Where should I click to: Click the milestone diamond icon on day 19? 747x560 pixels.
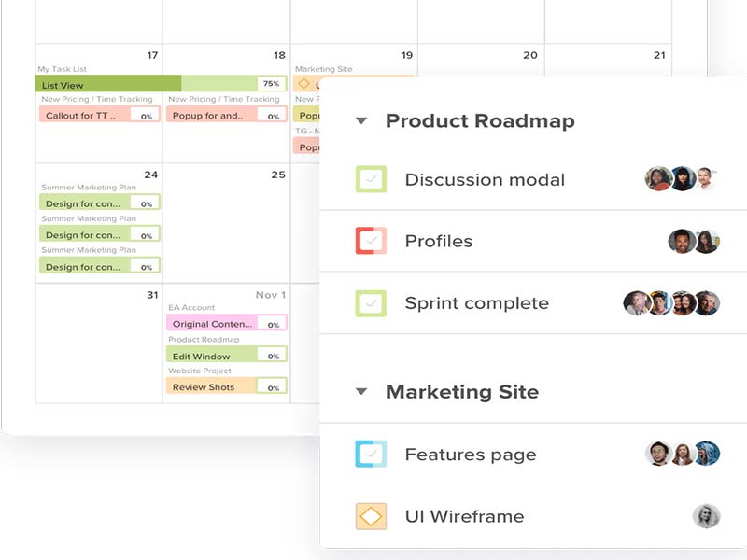pyautogui.click(x=303, y=84)
